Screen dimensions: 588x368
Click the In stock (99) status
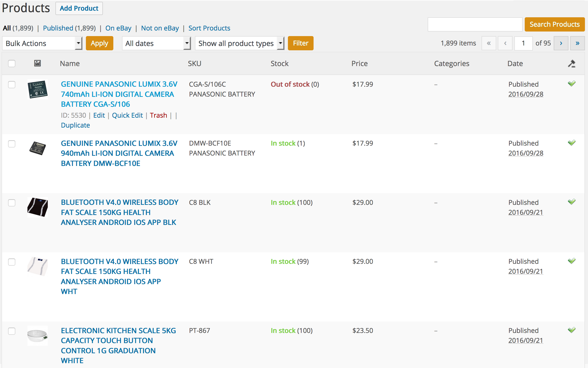pos(290,262)
